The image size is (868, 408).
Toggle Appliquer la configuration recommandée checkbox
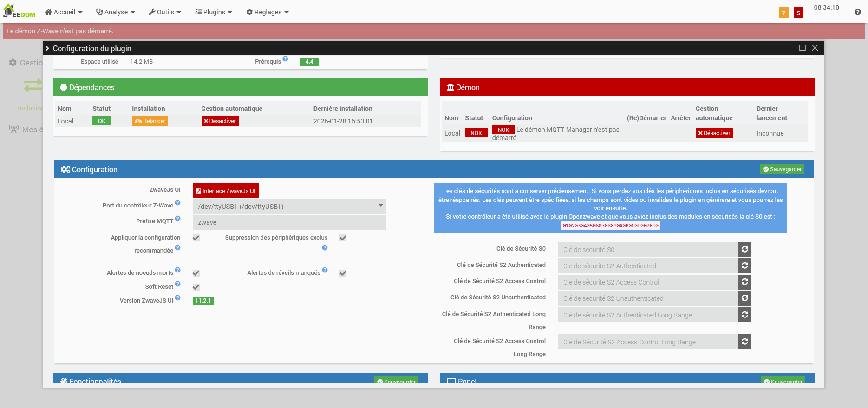[196, 238]
